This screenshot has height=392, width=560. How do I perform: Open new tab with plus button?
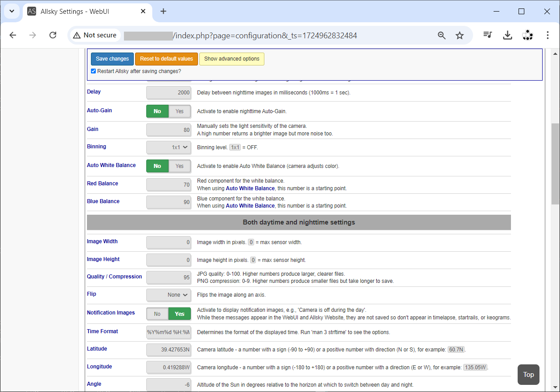coord(163,11)
